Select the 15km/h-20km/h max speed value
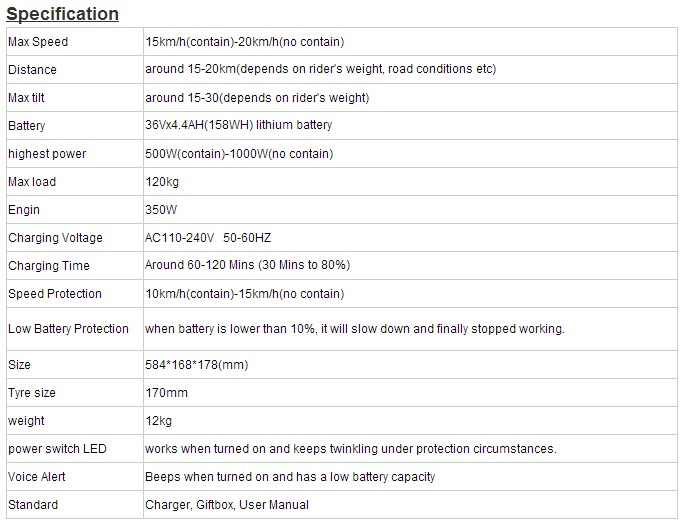Viewport: 680px width, 523px height. [245, 42]
